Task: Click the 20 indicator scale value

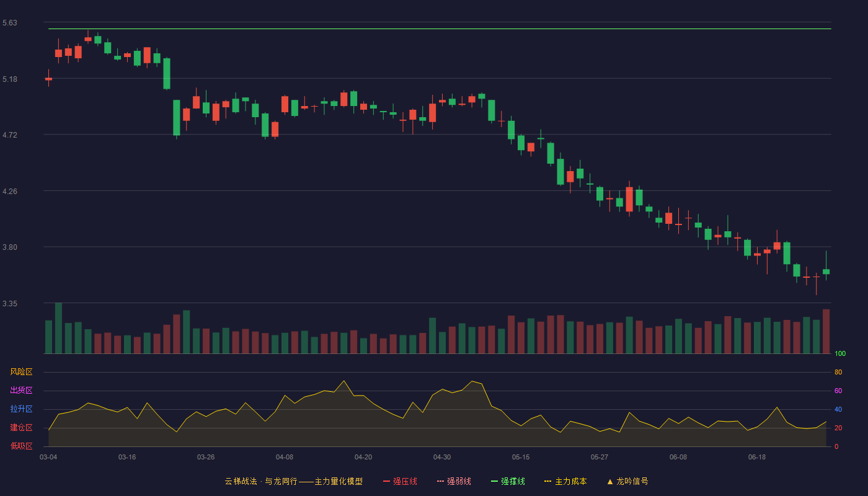Action: (838, 428)
